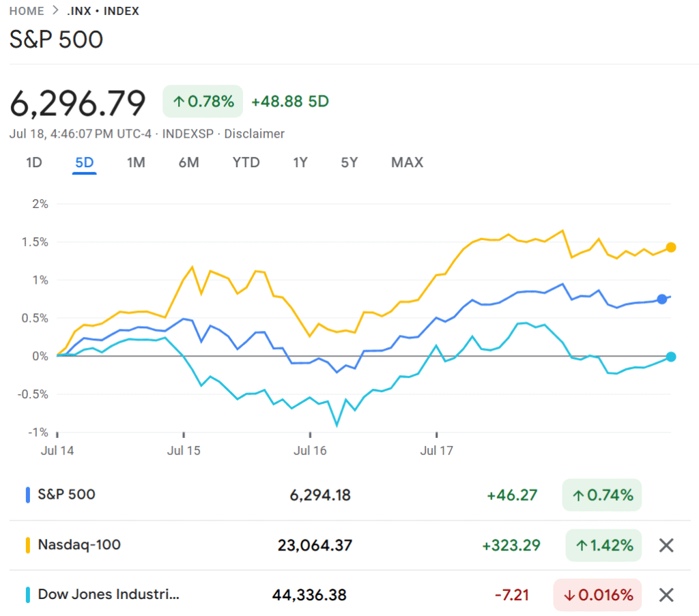
Task: Show the 5Y chart range
Action: click(x=349, y=162)
